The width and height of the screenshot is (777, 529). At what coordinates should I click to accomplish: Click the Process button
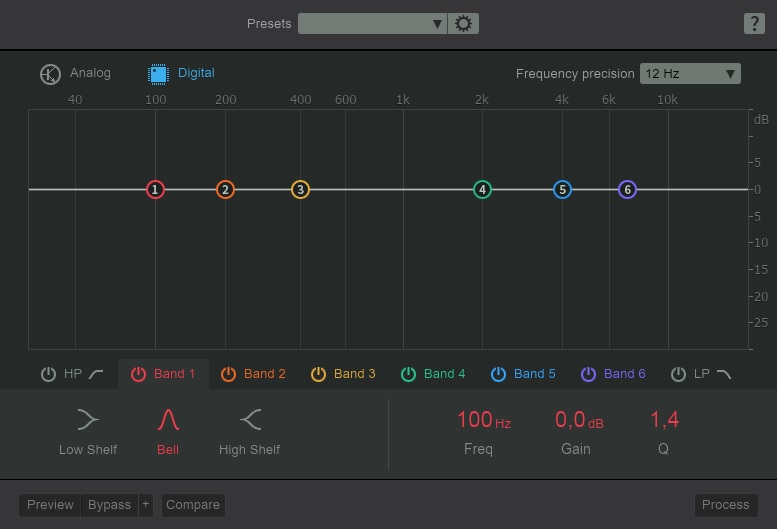point(725,505)
